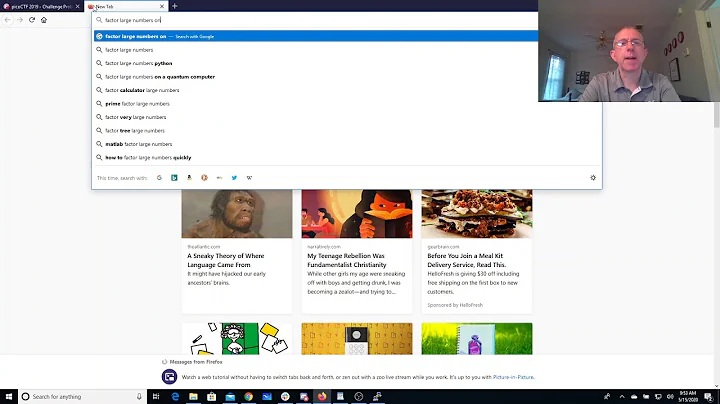Click the browser Back arrow

[x=7, y=20]
